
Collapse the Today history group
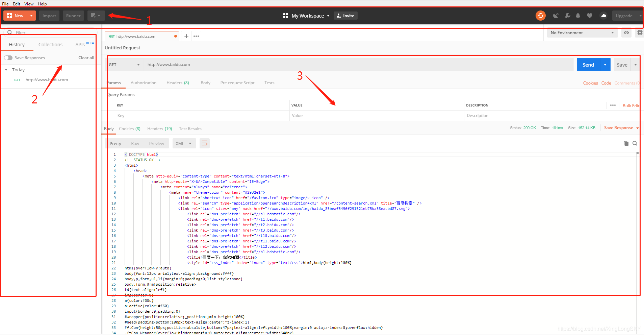[x=6, y=70]
